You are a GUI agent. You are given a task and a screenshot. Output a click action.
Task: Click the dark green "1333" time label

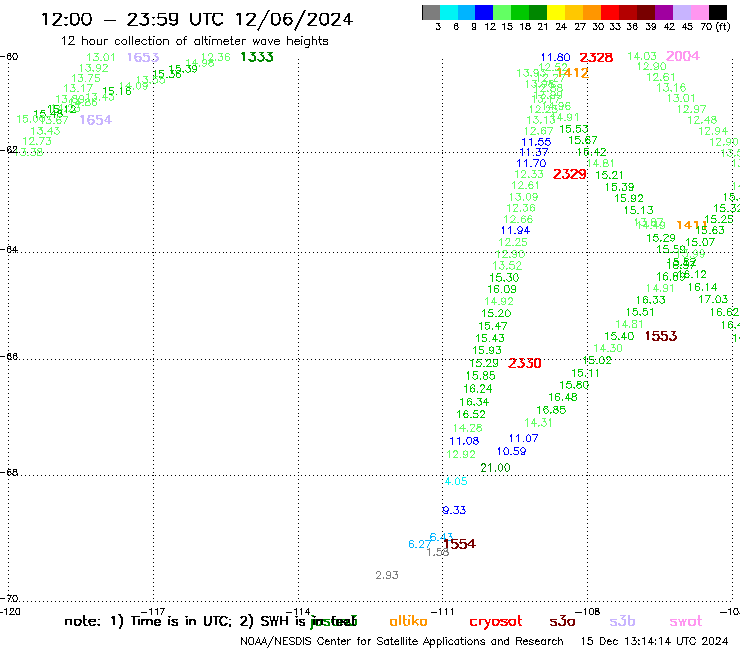(x=257, y=57)
